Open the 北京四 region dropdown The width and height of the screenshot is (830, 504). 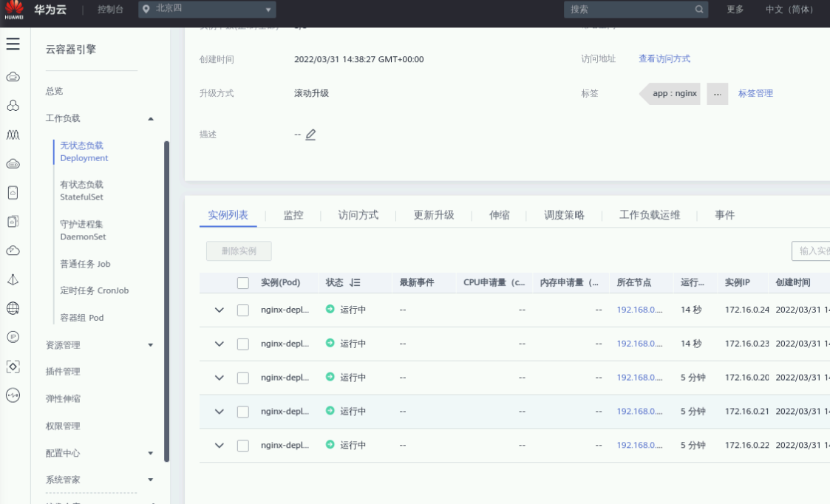[x=207, y=9]
